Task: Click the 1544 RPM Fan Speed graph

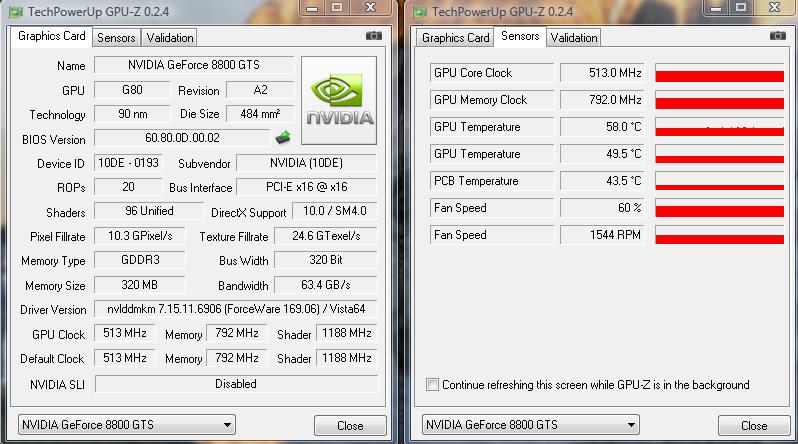Action: coord(720,235)
